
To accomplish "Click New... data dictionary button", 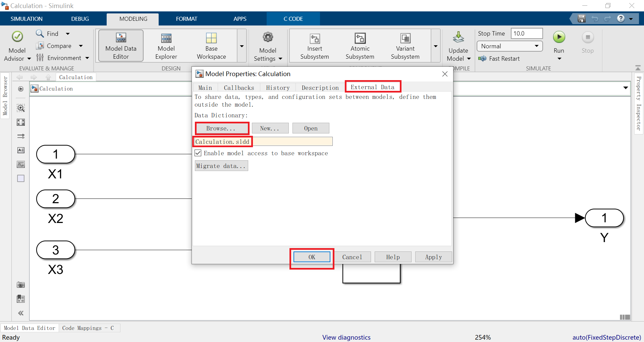I will (x=270, y=128).
